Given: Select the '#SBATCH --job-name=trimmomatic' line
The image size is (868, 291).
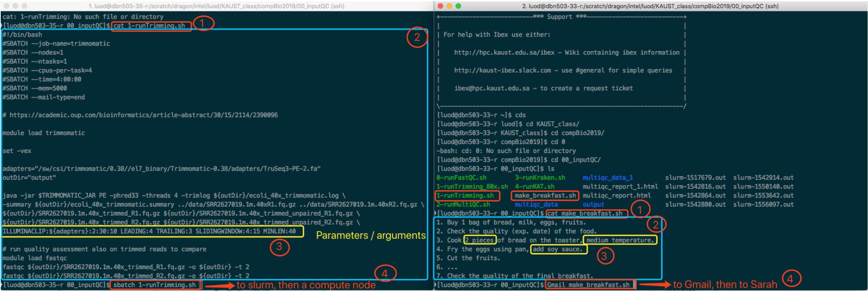Looking at the screenshot, I should point(56,44).
